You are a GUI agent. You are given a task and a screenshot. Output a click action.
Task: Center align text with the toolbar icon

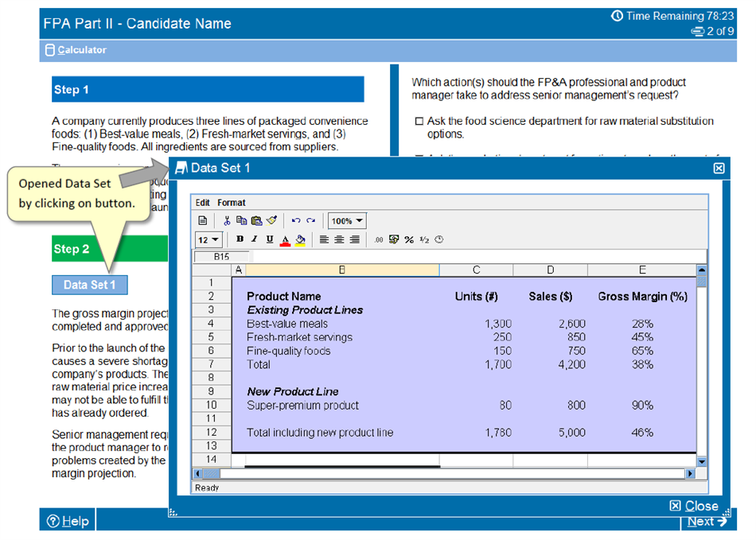[x=340, y=239]
